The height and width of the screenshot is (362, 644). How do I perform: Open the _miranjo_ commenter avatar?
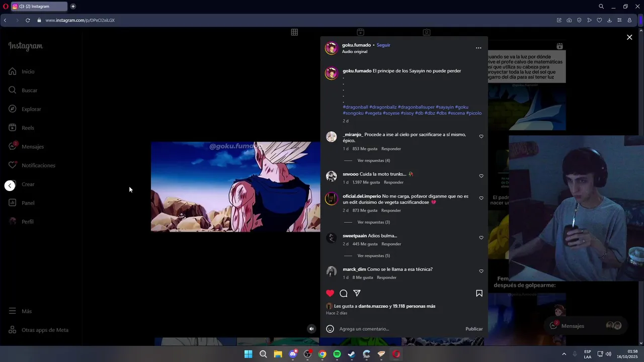point(331,137)
